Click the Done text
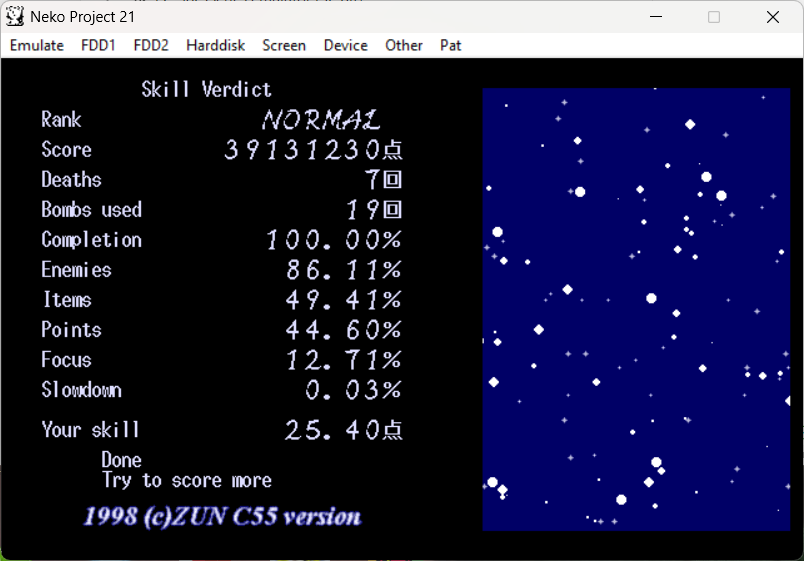 point(122,460)
